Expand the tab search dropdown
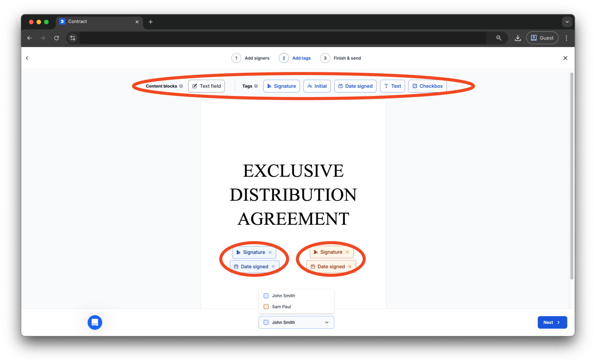596x364 pixels. 567,22
